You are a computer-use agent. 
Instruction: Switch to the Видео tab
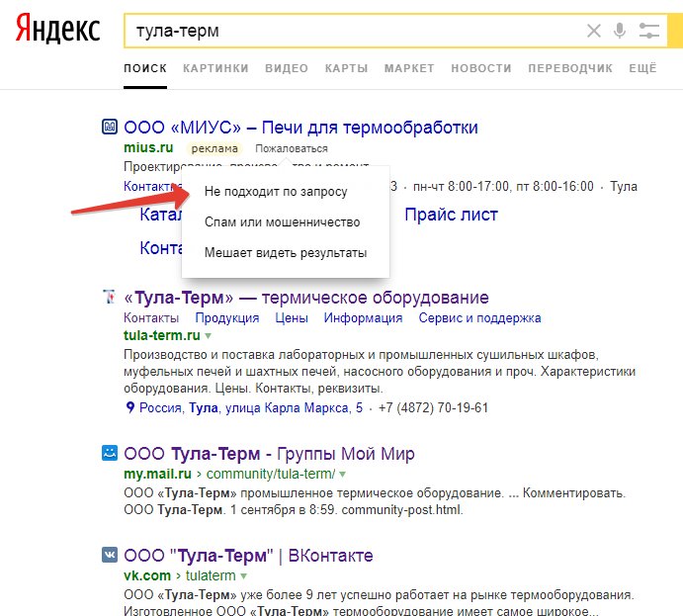coord(287,68)
